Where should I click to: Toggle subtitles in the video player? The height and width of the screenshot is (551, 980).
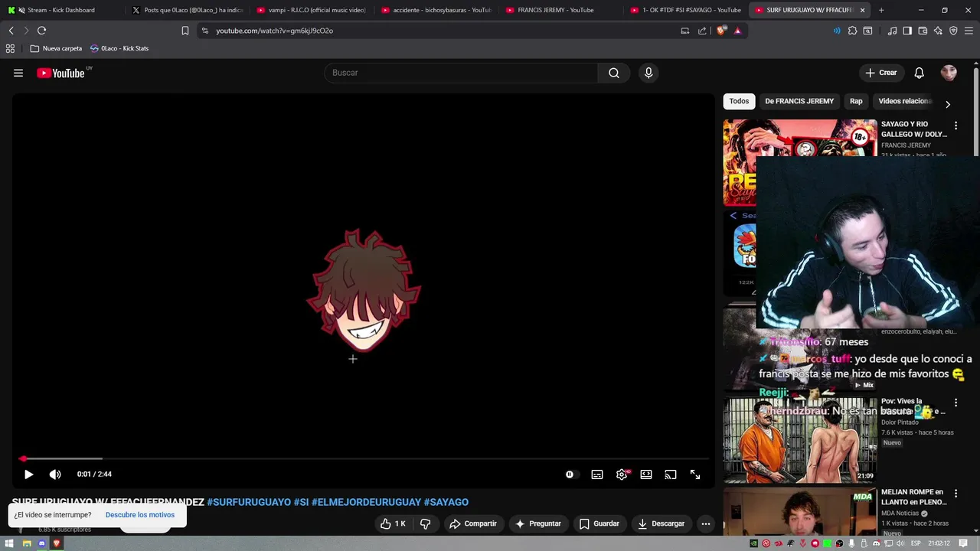(597, 474)
